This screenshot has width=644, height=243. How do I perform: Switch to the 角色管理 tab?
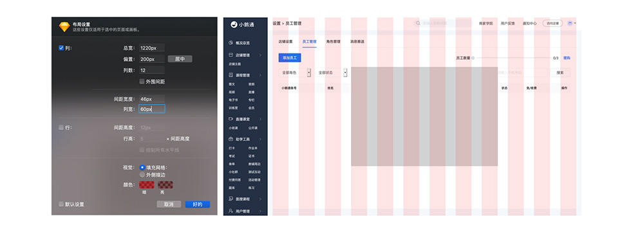click(333, 41)
